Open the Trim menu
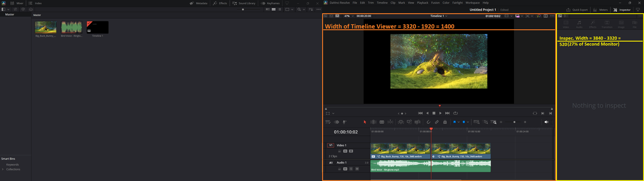Image resolution: width=644 pixels, height=181 pixels. pos(371,3)
